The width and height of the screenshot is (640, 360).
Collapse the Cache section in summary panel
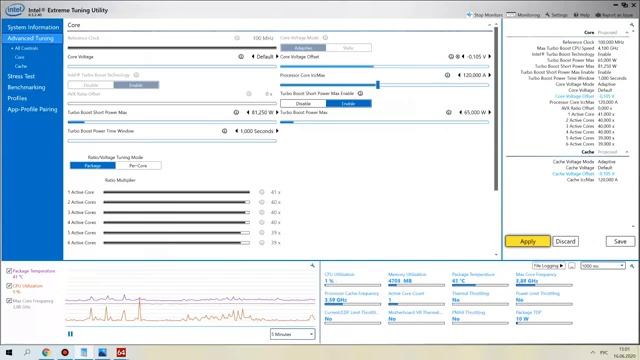coord(627,152)
